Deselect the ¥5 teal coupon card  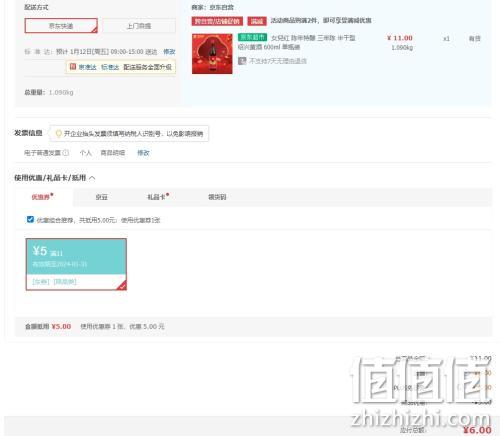[x=76, y=264]
